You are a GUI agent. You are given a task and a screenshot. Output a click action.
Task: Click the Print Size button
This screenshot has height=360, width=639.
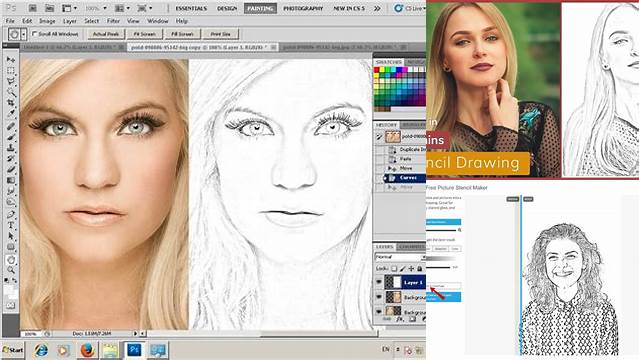click(x=220, y=34)
